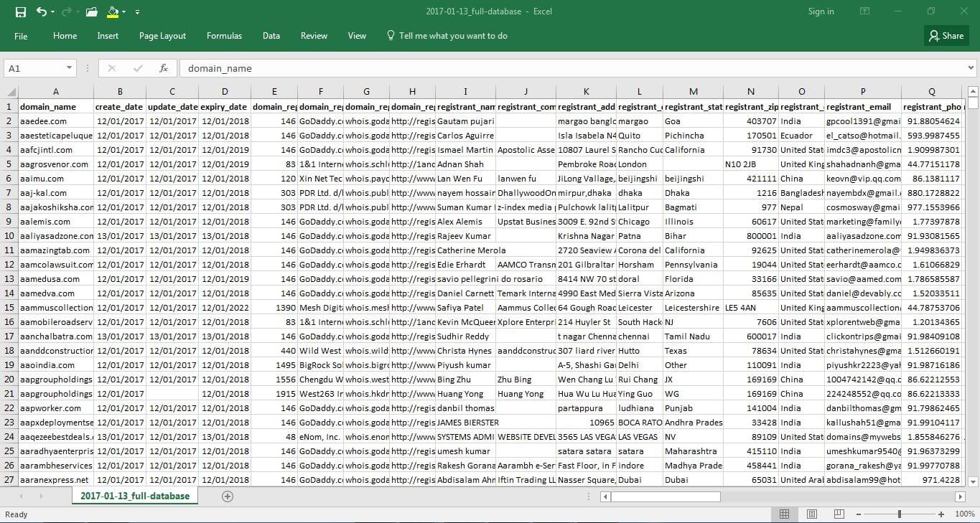Open the Formulas tab
This screenshot has width=980, height=523.
coord(224,36)
